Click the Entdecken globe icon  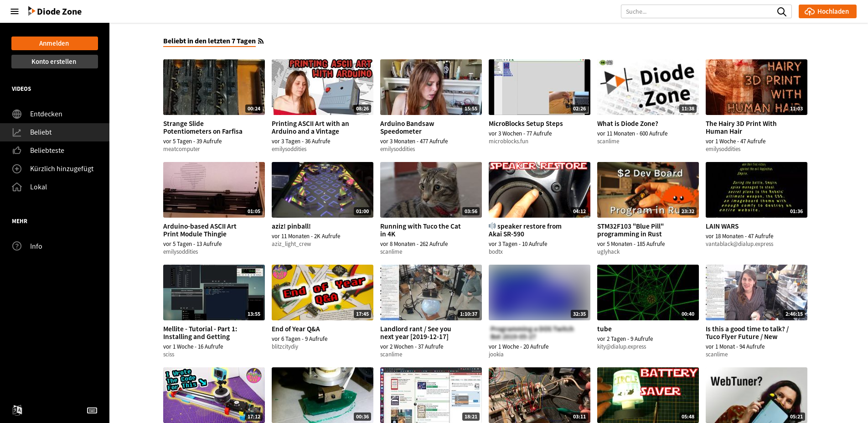[x=17, y=114]
